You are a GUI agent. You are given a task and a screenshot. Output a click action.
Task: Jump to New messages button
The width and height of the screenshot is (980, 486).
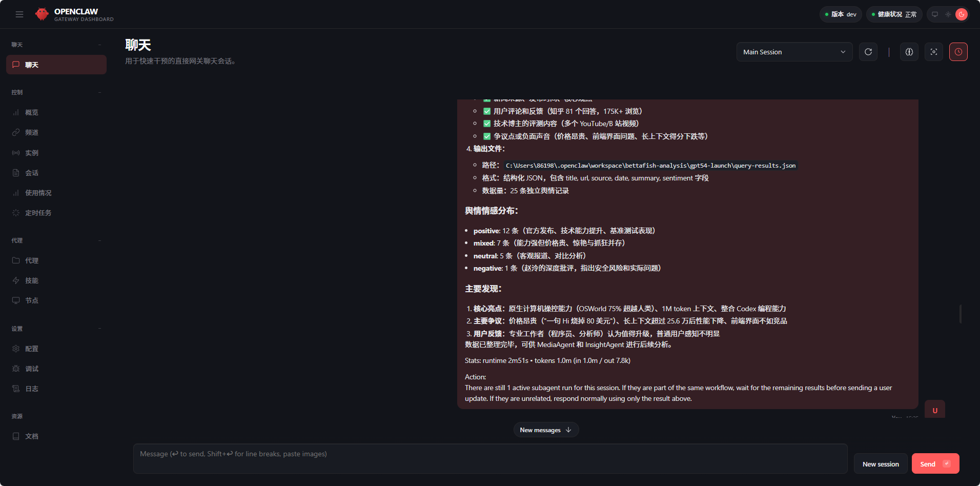(x=546, y=430)
